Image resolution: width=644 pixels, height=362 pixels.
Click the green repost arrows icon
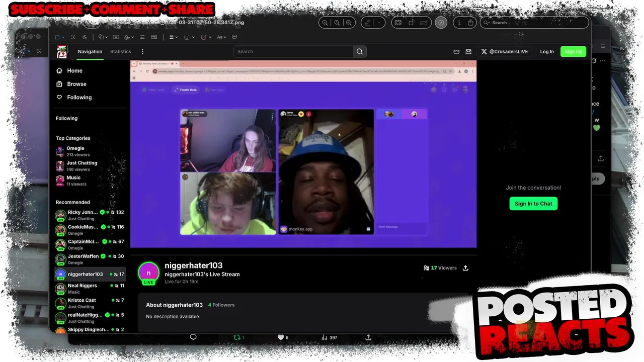click(236, 337)
